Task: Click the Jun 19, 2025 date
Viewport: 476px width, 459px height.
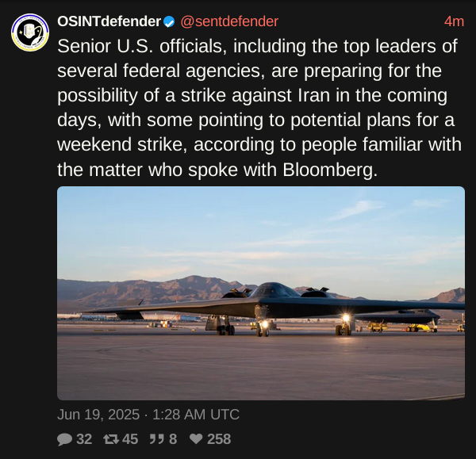Action: [98, 415]
